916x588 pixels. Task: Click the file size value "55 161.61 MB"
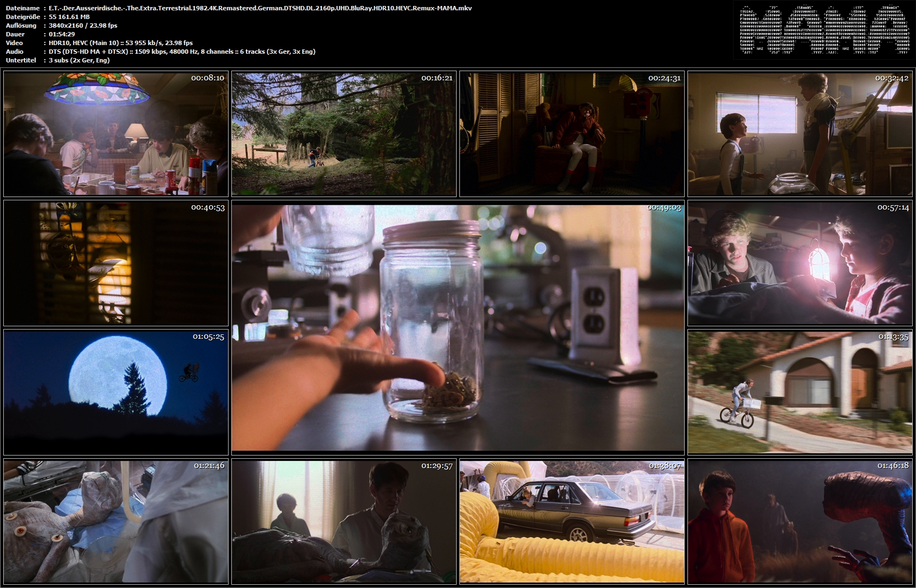[69, 17]
